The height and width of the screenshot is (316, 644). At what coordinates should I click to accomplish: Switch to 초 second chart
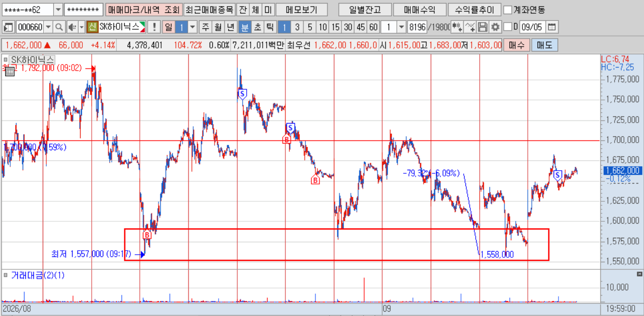click(x=257, y=27)
